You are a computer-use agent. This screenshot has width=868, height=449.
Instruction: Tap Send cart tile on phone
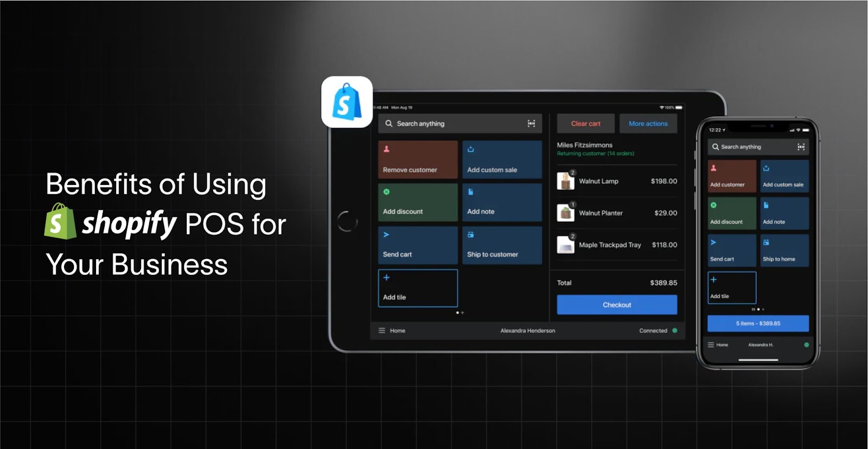732,250
